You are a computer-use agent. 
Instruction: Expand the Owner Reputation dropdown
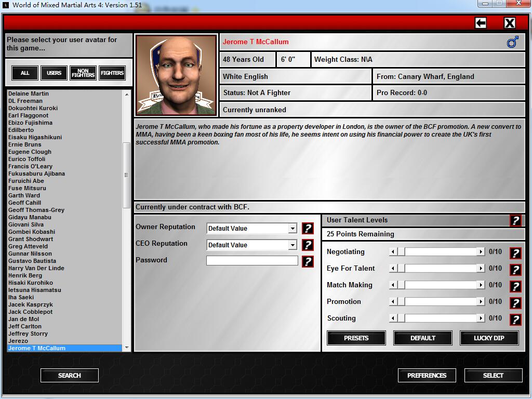(292, 229)
